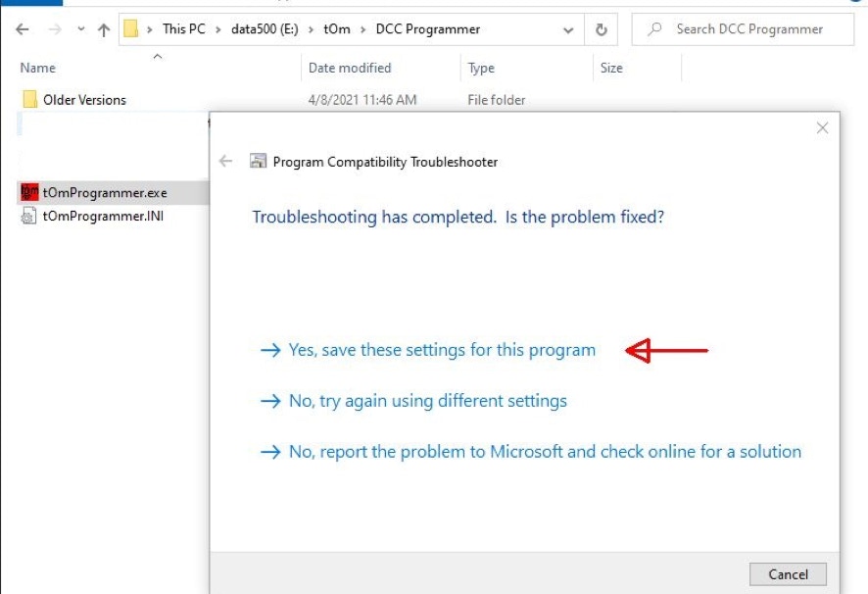Choose Yes, save these settings for this program
This screenshot has height=594, width=868.
pos(441,350)
